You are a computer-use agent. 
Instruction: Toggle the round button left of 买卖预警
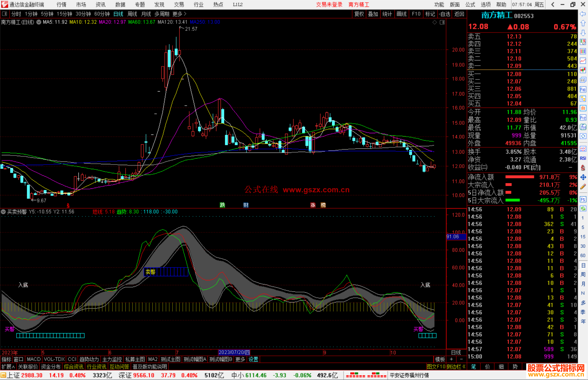click(3, 212)
